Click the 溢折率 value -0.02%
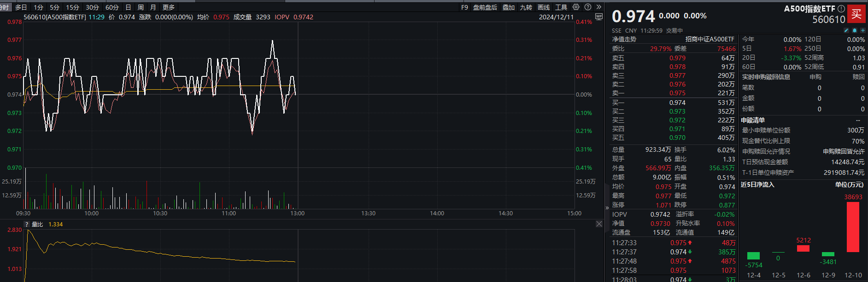 coord(724,214)
